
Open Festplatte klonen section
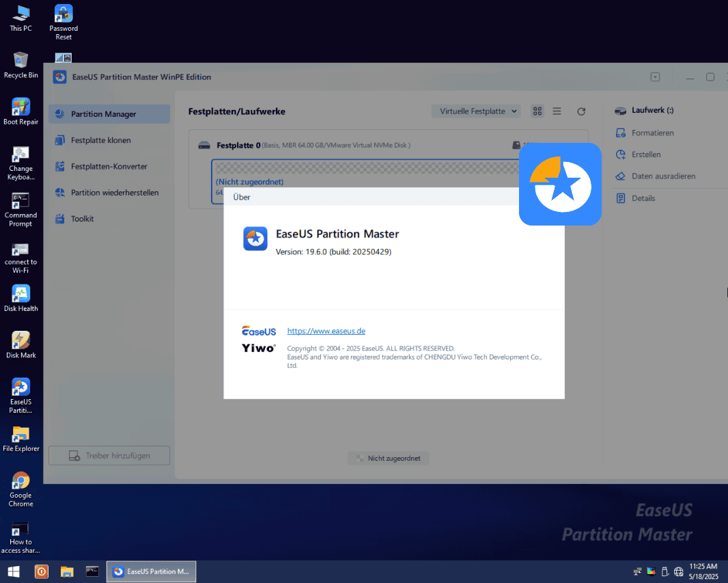(109, 140)
